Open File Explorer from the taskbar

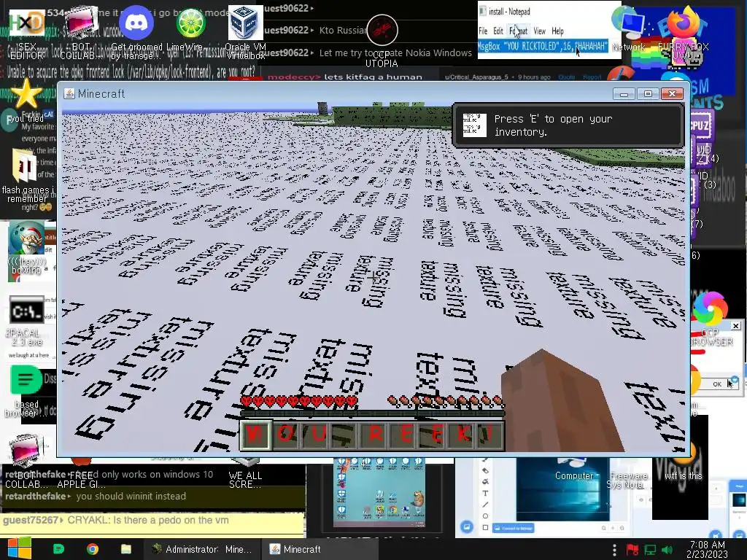126,549
